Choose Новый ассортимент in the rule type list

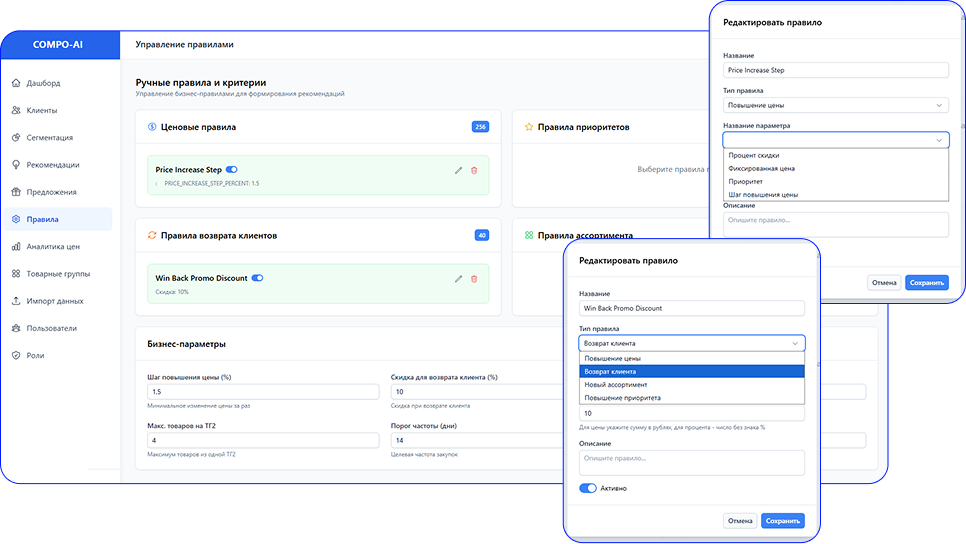(x=616, y=384)
